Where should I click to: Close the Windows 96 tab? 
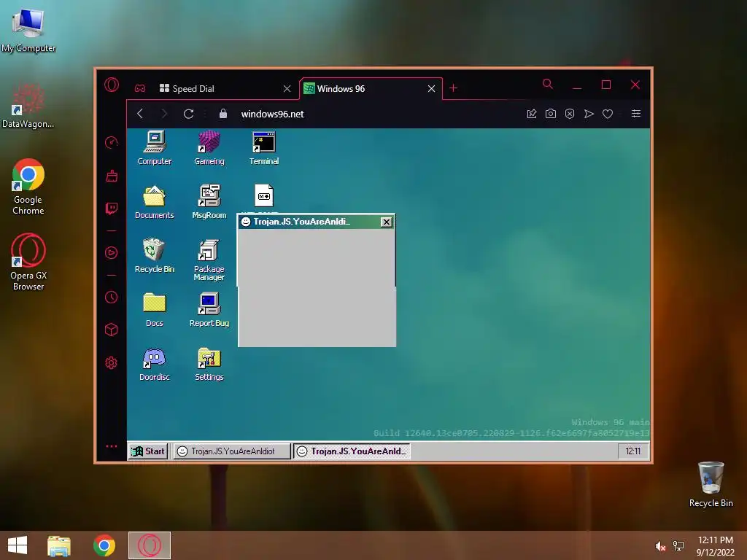tap(431, 88)
